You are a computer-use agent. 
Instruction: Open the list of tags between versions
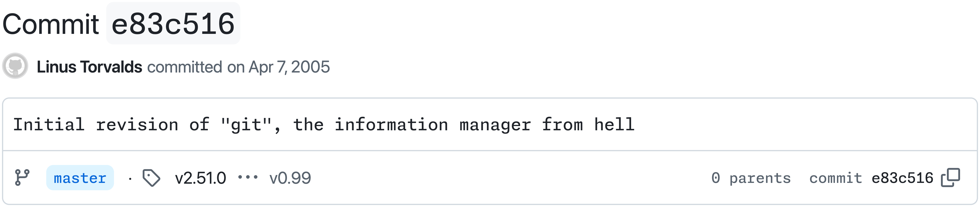[x=248, y=178]
